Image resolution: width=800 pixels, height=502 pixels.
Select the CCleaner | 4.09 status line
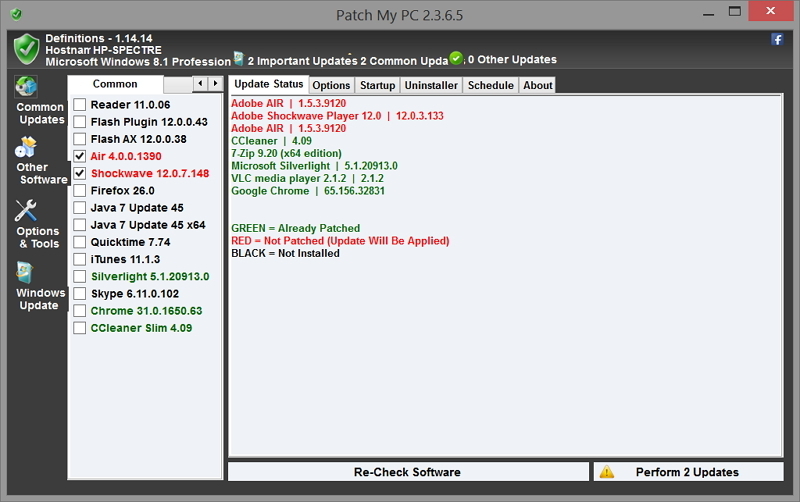[x=271, y=141]
